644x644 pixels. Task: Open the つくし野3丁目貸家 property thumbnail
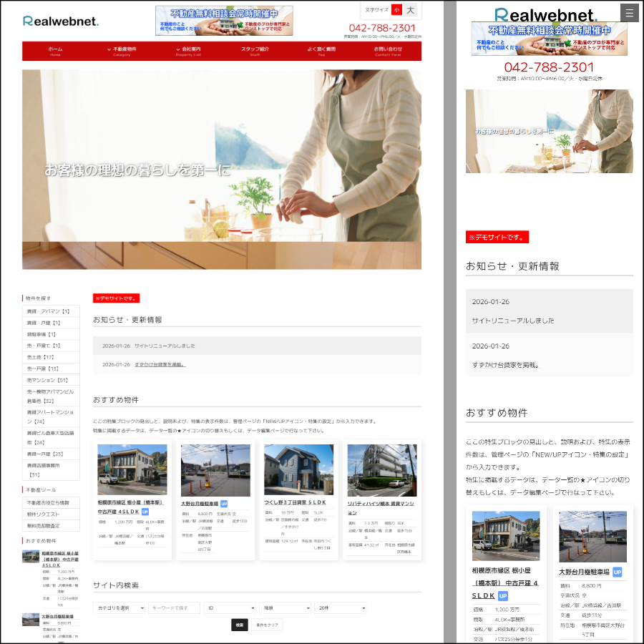click(298, 470)
